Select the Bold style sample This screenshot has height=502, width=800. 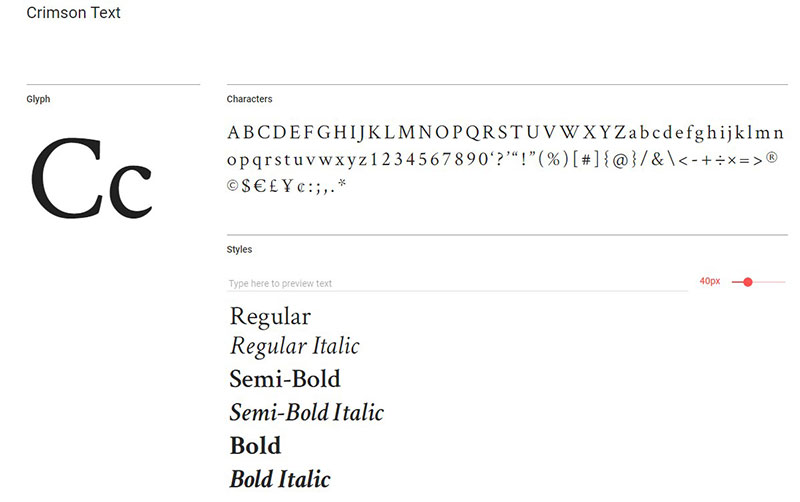[x=255, y=445]
